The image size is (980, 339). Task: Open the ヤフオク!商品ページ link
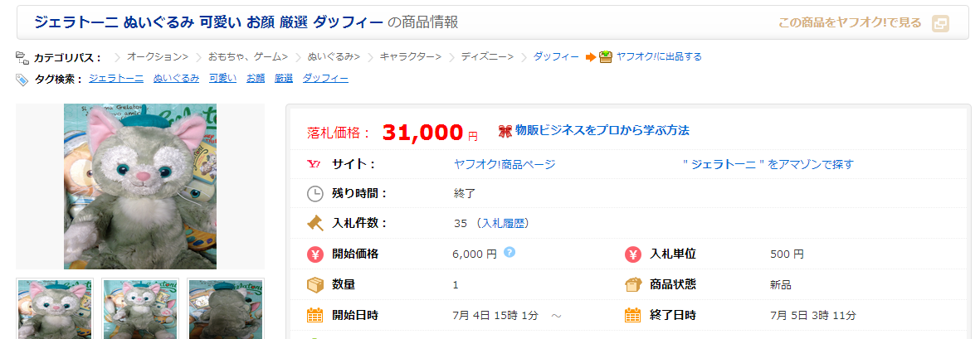click(505, 164)
